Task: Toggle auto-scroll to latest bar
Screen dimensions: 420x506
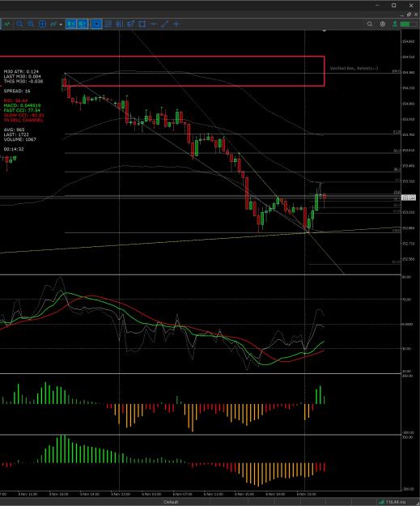Action: click(x=71, y=23)
